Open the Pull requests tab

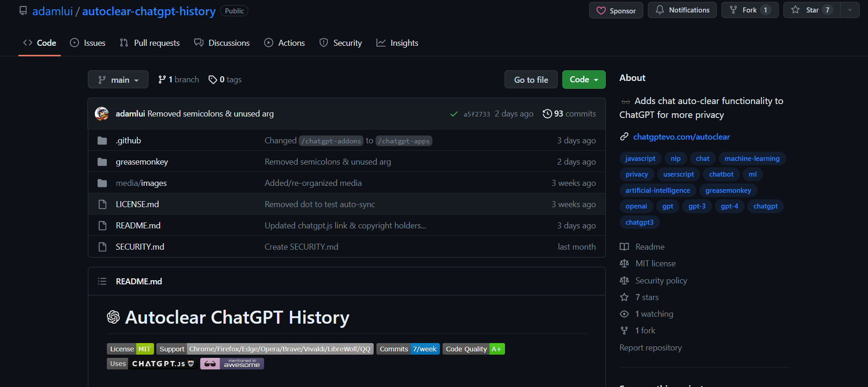click(149, 43)
